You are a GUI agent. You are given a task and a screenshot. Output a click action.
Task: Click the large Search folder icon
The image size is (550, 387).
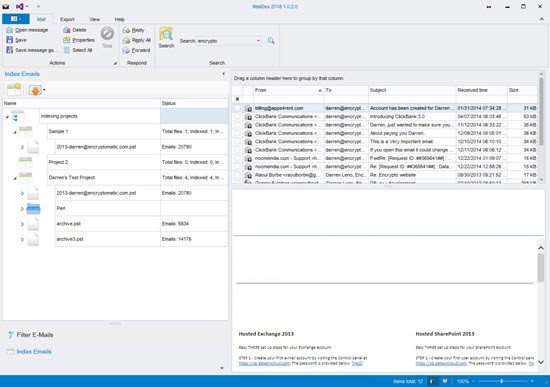[x=166, y=34]
